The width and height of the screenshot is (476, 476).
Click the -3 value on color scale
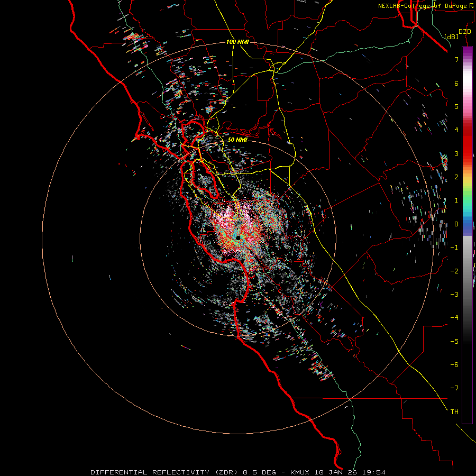454,295
